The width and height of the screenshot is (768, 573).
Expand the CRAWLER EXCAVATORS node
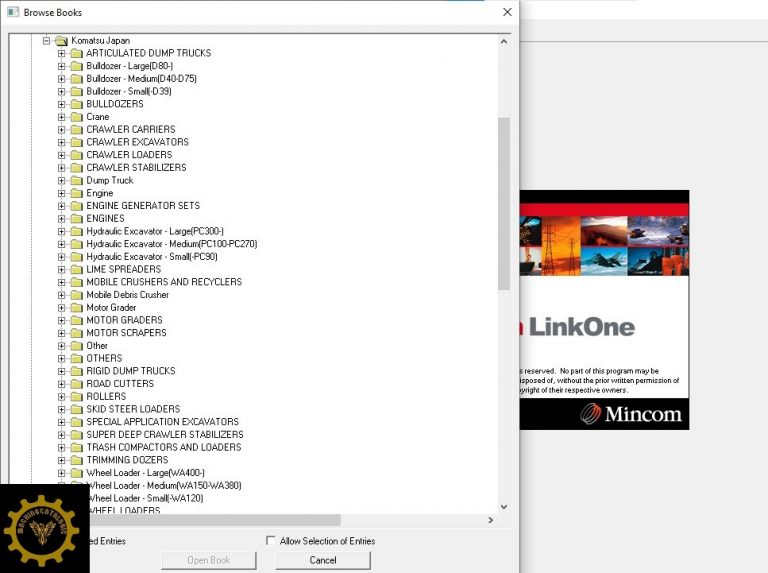click(x=61, y=142)
